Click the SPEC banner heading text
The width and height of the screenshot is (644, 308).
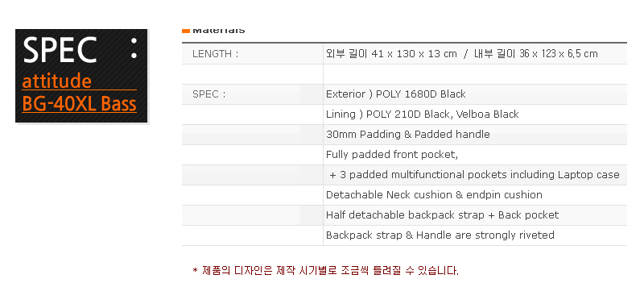[x=60, y=50]
